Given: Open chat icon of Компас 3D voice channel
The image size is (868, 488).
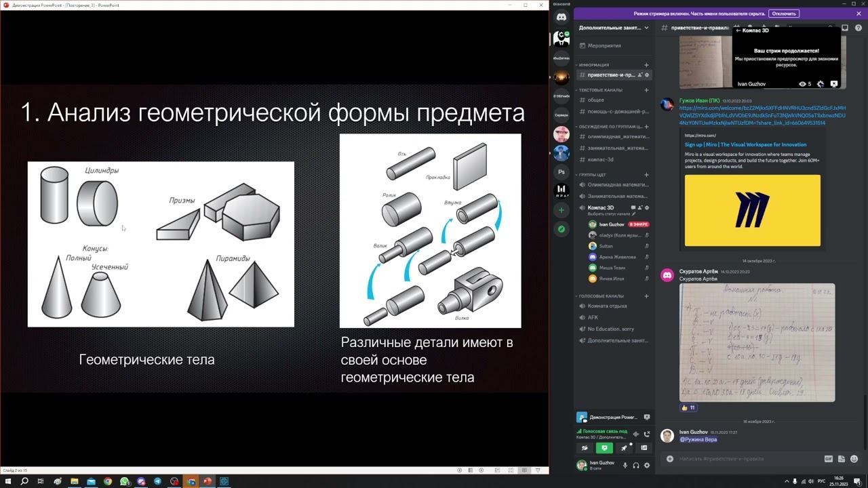Looking at the screenshot, I should (633, 207).
